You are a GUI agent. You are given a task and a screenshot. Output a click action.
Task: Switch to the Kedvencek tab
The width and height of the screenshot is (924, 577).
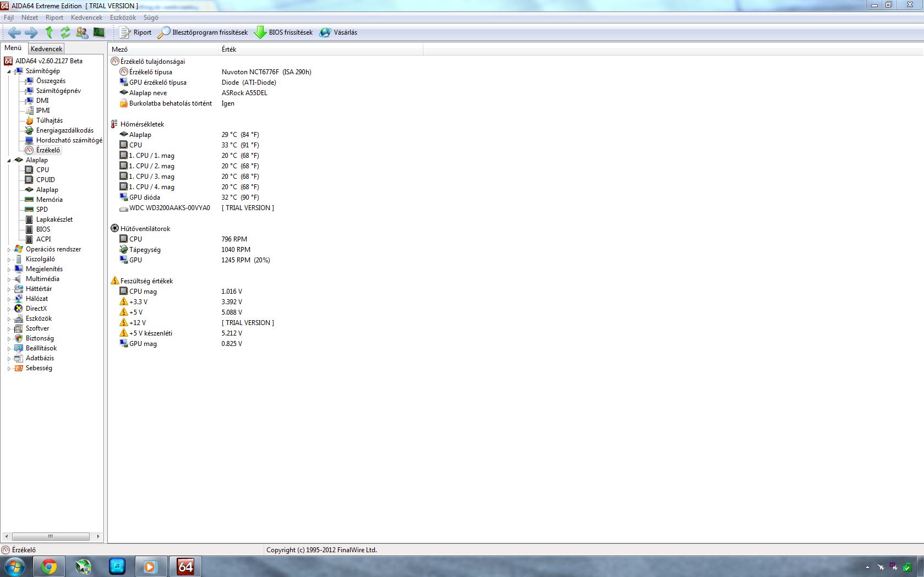[46, 49]
